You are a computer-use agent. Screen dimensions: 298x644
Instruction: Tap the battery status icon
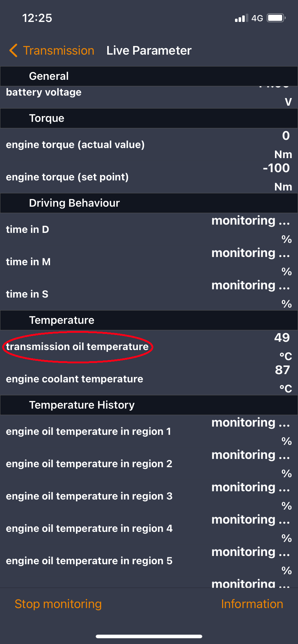click(x=276, y=18)
